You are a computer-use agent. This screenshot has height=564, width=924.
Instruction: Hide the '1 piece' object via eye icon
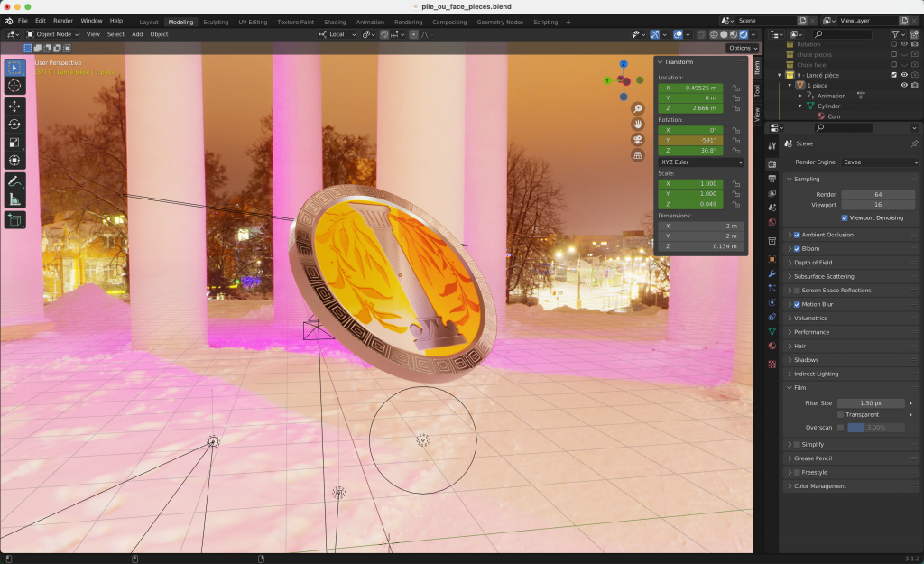[904, 85]
